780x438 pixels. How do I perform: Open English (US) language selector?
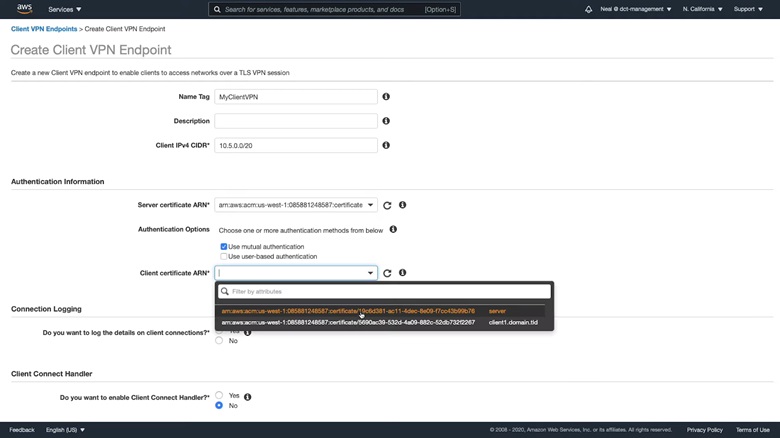pos(65,430)
